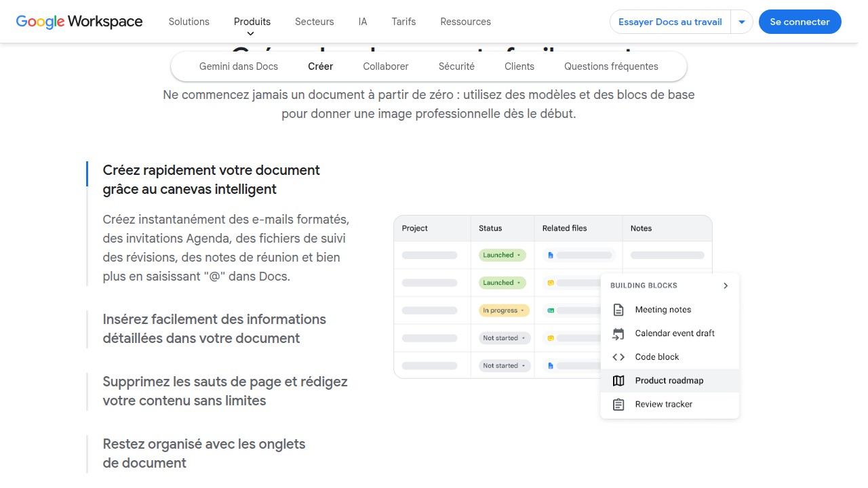Jump to Gemini dans Docs section
This screenshot has height=488, width=868.
click(239, 66)
